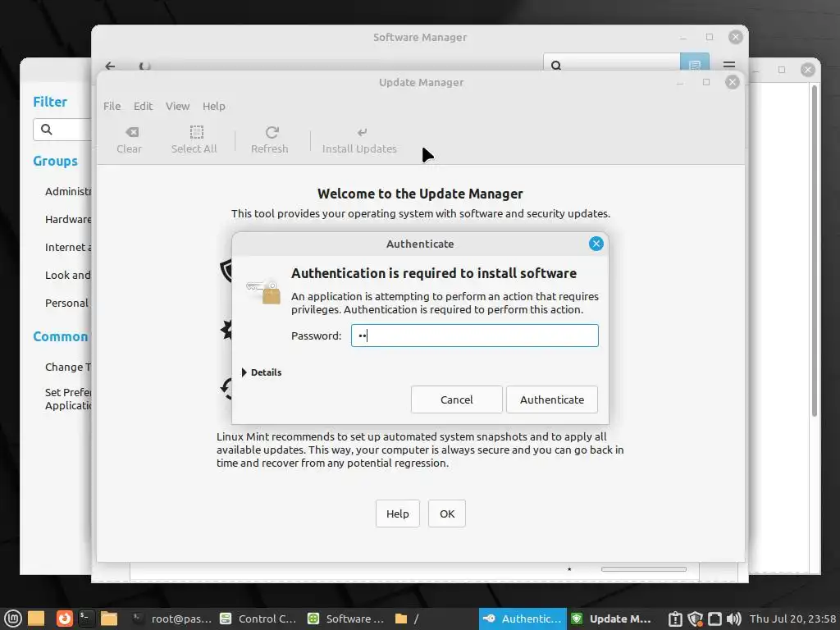Click the progress bar in Software Manager
The image size is (840, 630).
pos(643,569)
